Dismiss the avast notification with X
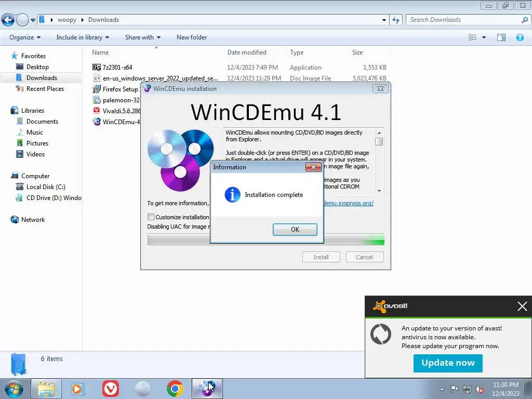The image size is (532, 399). [522, 307]
